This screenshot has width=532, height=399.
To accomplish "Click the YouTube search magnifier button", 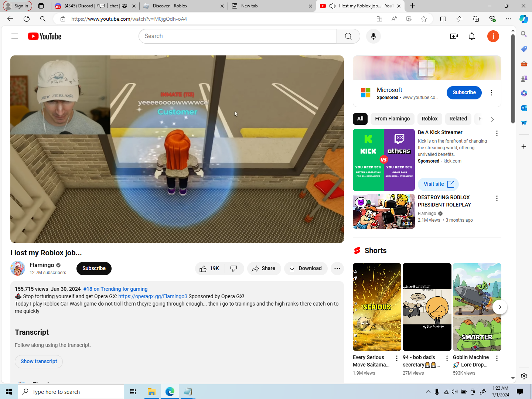I will click(348, 36).
